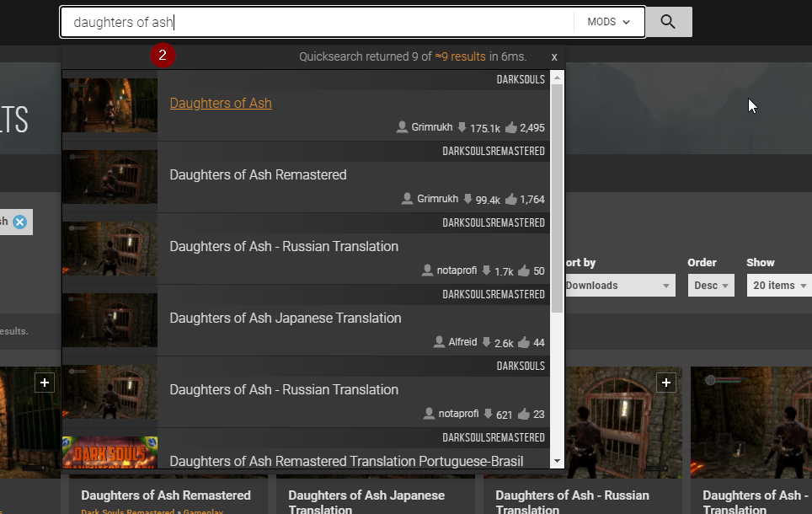Click author name Alfreid
812x514 pixels.
[x=462, y=342]
